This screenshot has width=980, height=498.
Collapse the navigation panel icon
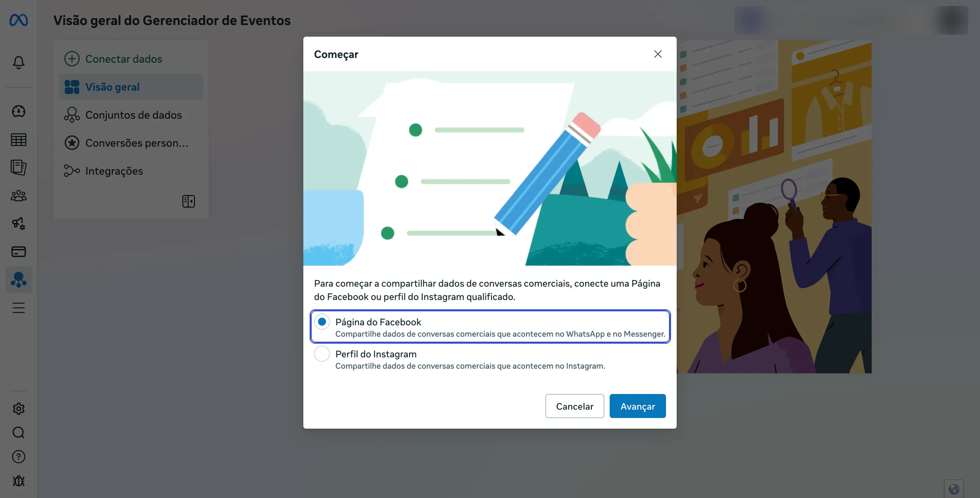pos(189,201)
